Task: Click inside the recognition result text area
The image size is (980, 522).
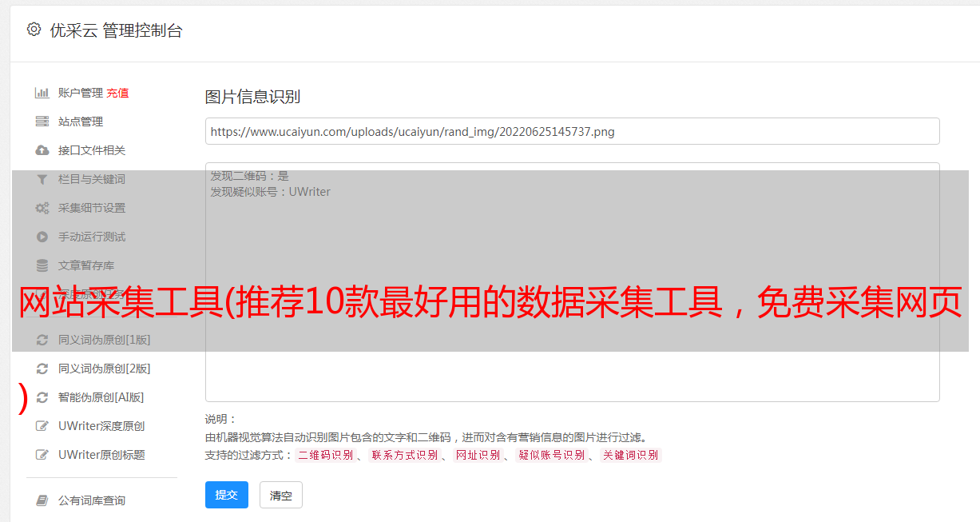Action: point(572,281)
